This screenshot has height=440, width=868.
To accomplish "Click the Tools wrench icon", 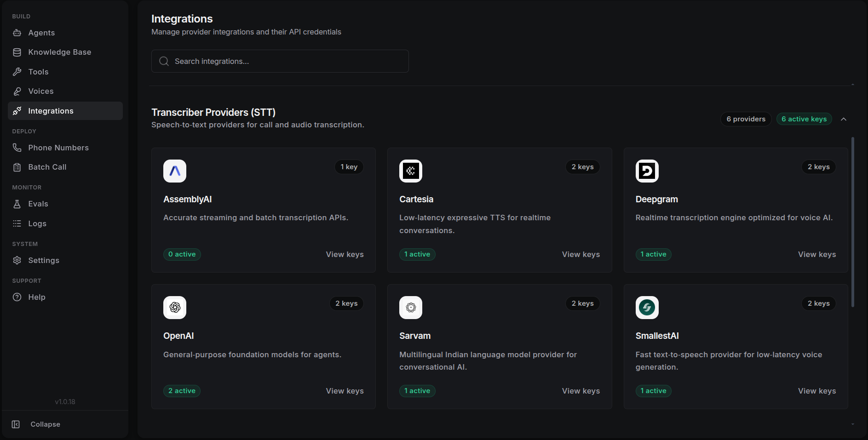I will coord(17,72).
